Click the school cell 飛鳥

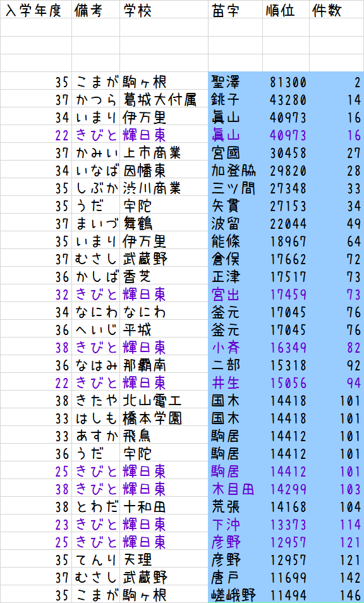pos(164,435)
